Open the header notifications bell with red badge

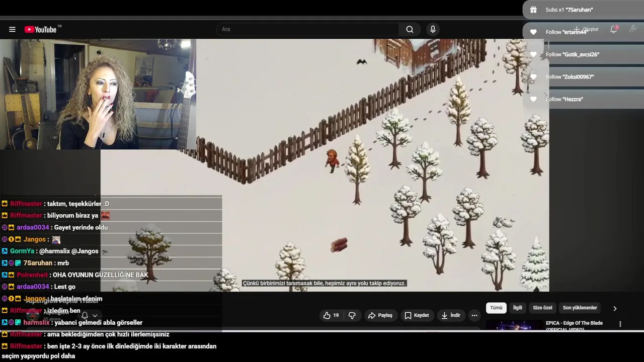point(614,29)
